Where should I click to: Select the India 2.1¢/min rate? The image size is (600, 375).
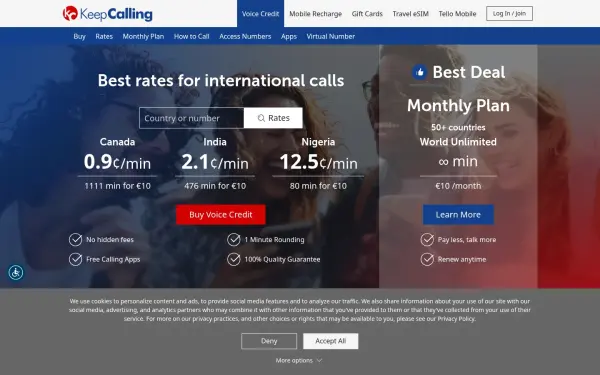[215, 161]
